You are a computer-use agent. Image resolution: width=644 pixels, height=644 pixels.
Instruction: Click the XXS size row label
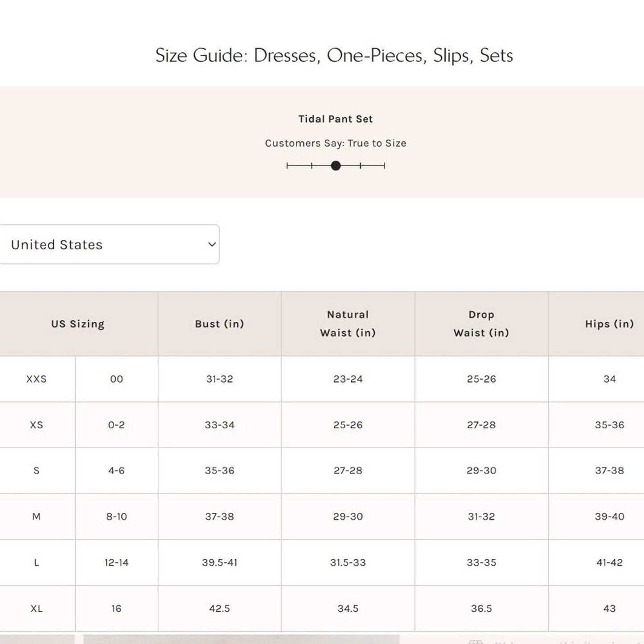coord(37,379)
